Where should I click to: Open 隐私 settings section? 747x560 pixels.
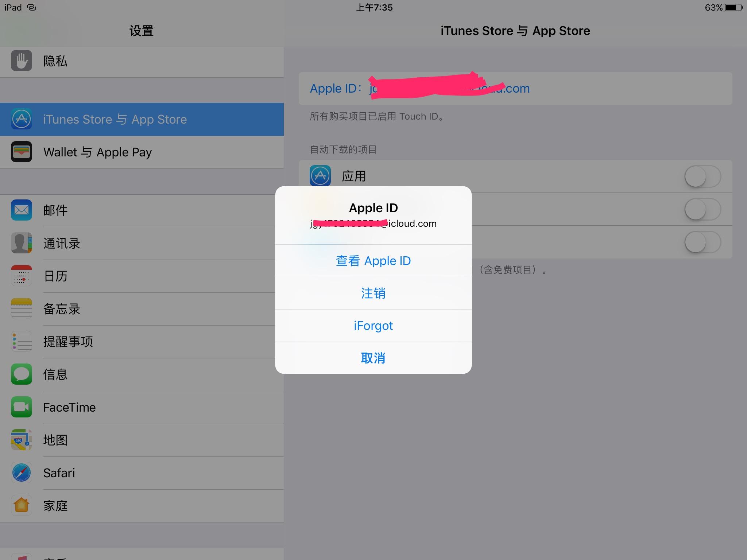tap(141, 60)
